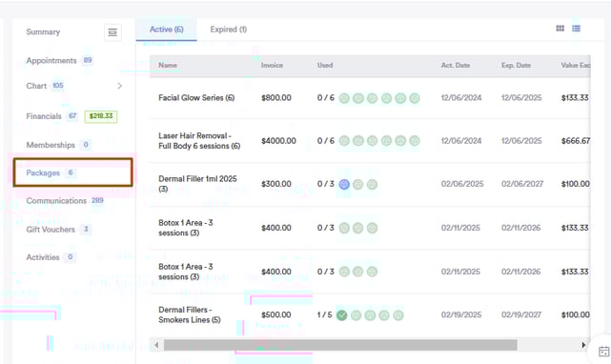Image resolution: width=611 pixels, height=364 pixels.
Task: Click the Communications count badge 289
Action: [x=97, y=200]
